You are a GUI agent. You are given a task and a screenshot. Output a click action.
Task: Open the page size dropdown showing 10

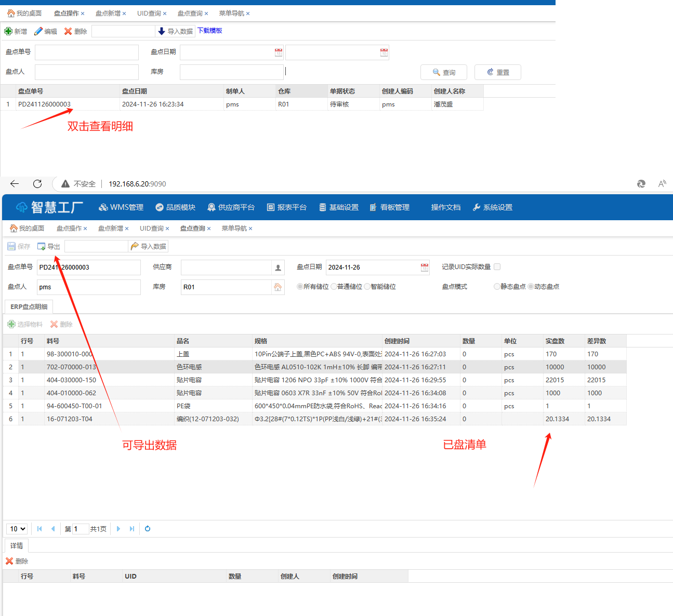point(17,529)
